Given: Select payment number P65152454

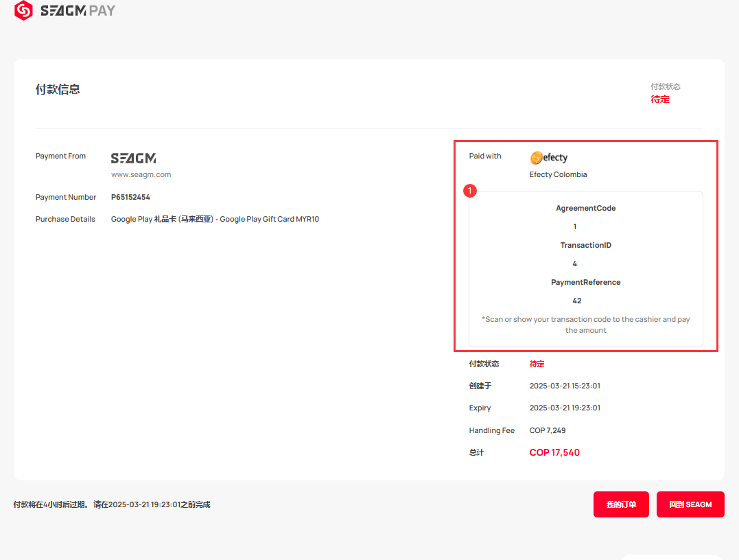Looking at the screenshot, I should [x=130, y=197].
